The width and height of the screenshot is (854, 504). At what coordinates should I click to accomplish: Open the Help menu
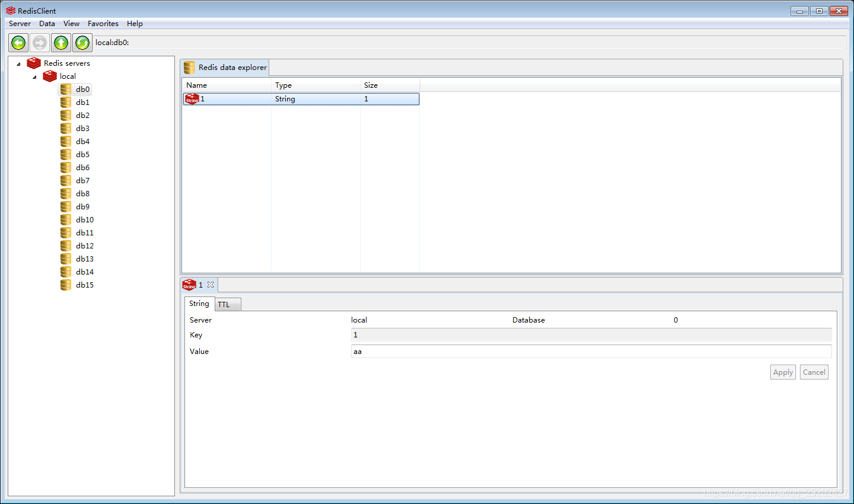[135, 24]
